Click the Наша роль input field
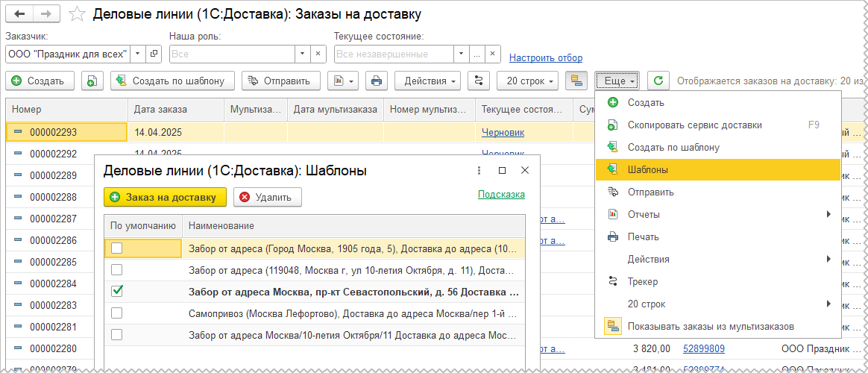 point(230,54)
